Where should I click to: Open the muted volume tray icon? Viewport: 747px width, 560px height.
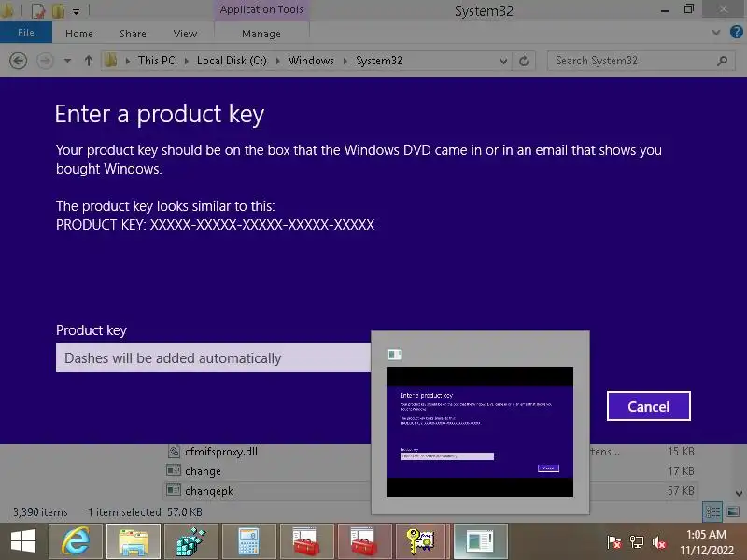click(658, 542)
